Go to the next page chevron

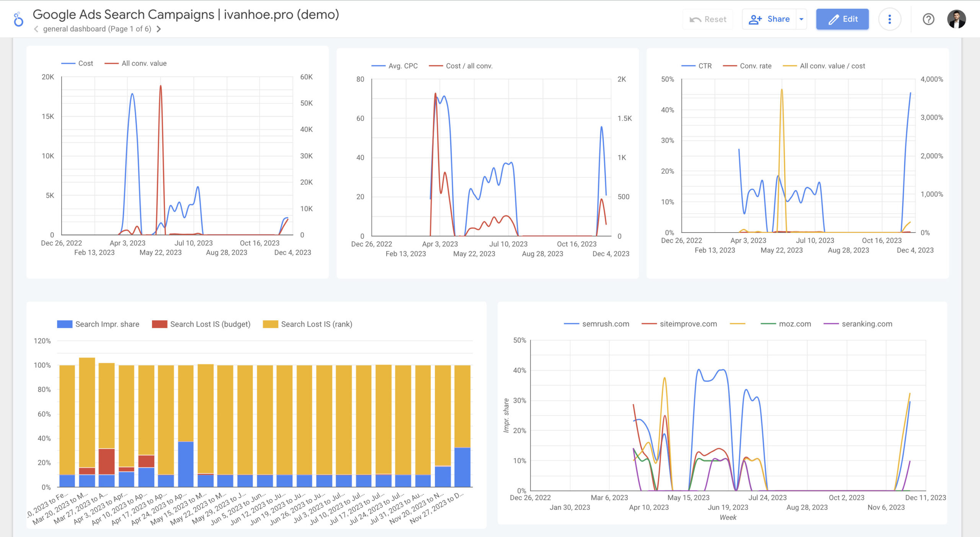point(159,29)
